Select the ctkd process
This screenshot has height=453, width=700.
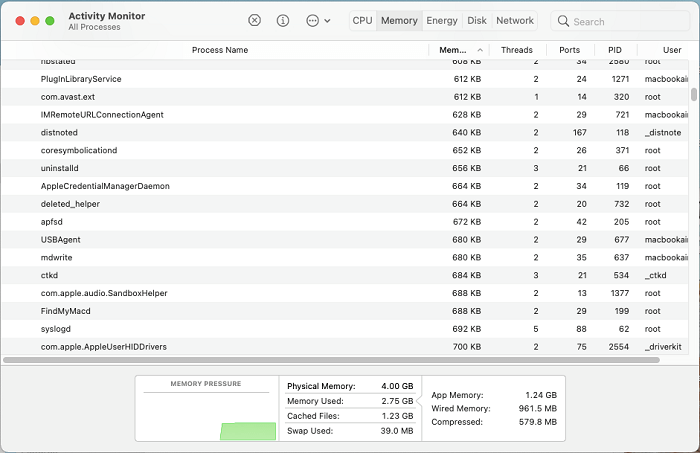pos(345,275)
